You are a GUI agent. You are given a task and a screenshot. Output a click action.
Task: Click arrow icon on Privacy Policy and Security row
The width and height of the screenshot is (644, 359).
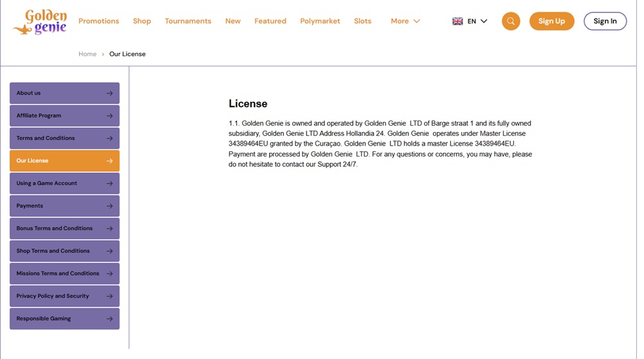point(109,296)
